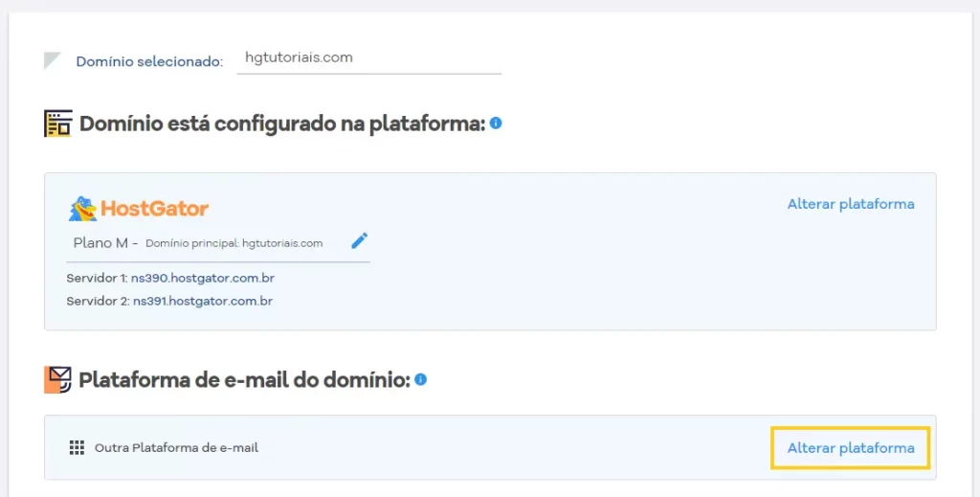Image resolution: width=980 pixels, height=497 pixels.
Task: Click highlighted Alterar plataforma for e-mail
Action: click(x=851, y=448)
